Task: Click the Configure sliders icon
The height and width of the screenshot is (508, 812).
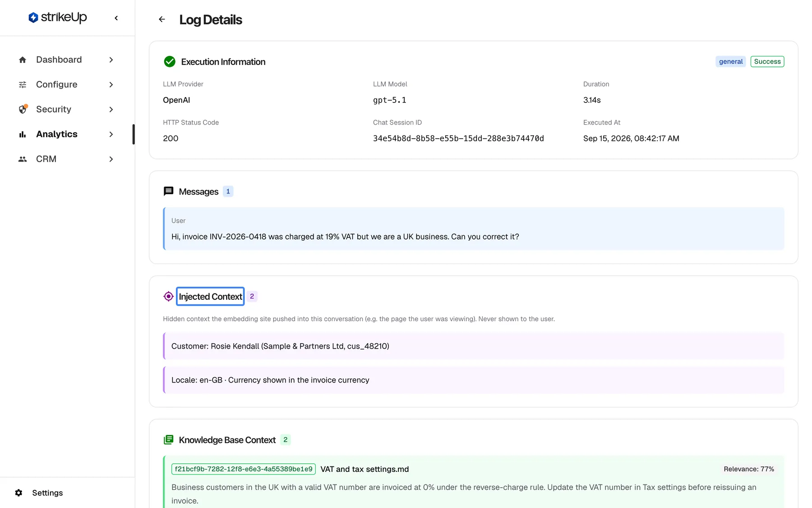Action: 23,85
